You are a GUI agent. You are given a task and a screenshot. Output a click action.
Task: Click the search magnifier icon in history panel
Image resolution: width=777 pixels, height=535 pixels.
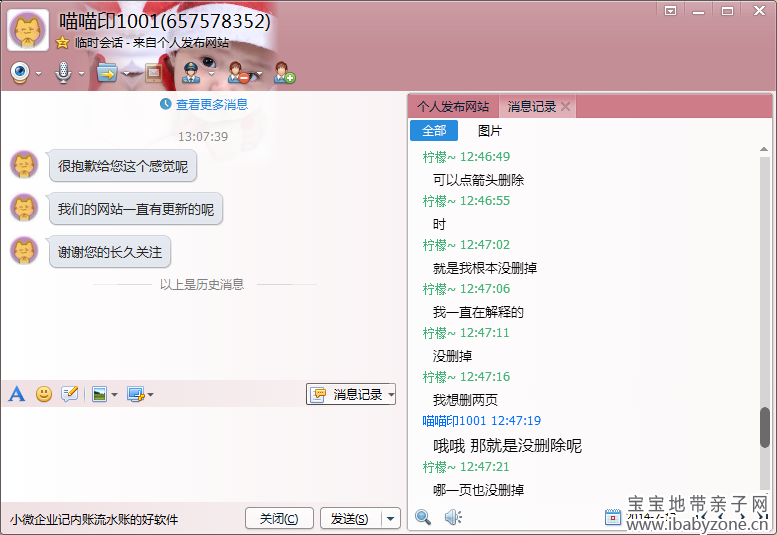pos(423,517)
